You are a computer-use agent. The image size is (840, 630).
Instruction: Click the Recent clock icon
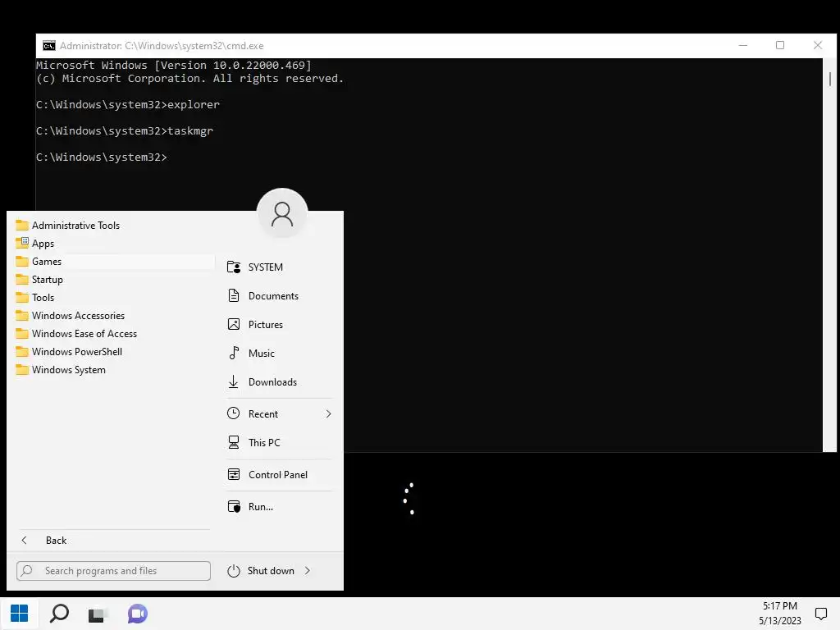pyautogui.click(x=234, y=413)
